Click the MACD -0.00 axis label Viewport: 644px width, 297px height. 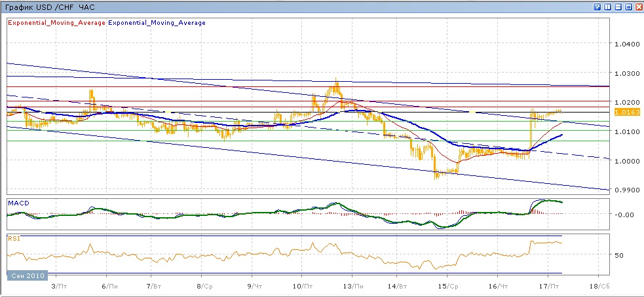coord(624,215)
